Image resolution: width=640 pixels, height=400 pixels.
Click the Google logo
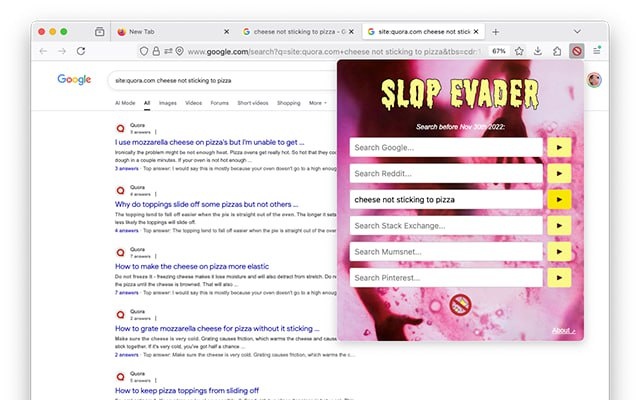coord(74,80)
